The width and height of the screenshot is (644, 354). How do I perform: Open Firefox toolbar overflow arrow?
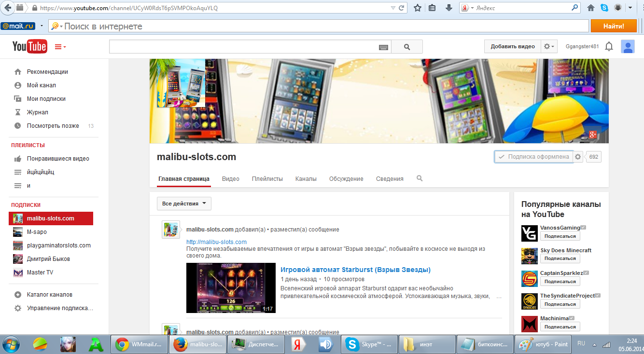pyautogui.click(x=630, y=8)
